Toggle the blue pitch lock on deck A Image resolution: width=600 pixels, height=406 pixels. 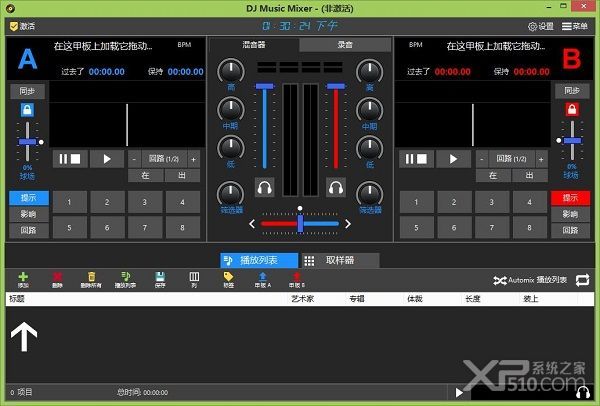27,110
